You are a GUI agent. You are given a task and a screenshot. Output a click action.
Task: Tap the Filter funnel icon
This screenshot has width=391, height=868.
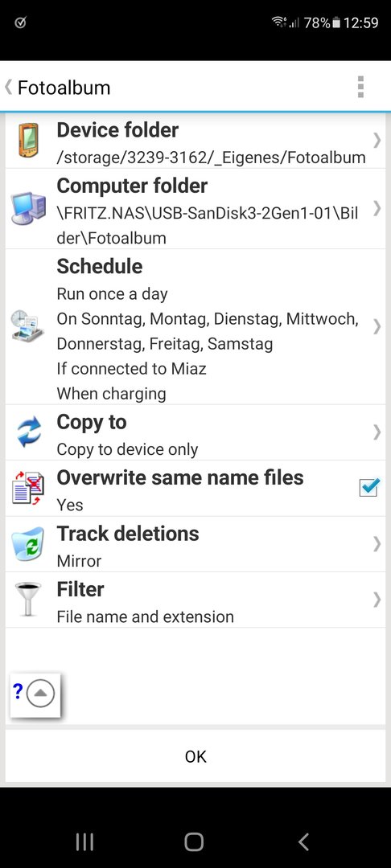27,599
